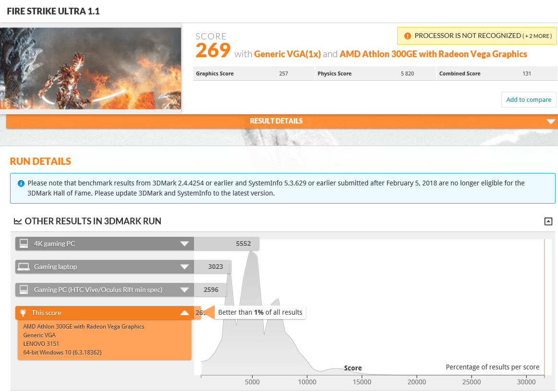
Task: Collapse the Other Results section with corner icon
Action: point(548,221)
